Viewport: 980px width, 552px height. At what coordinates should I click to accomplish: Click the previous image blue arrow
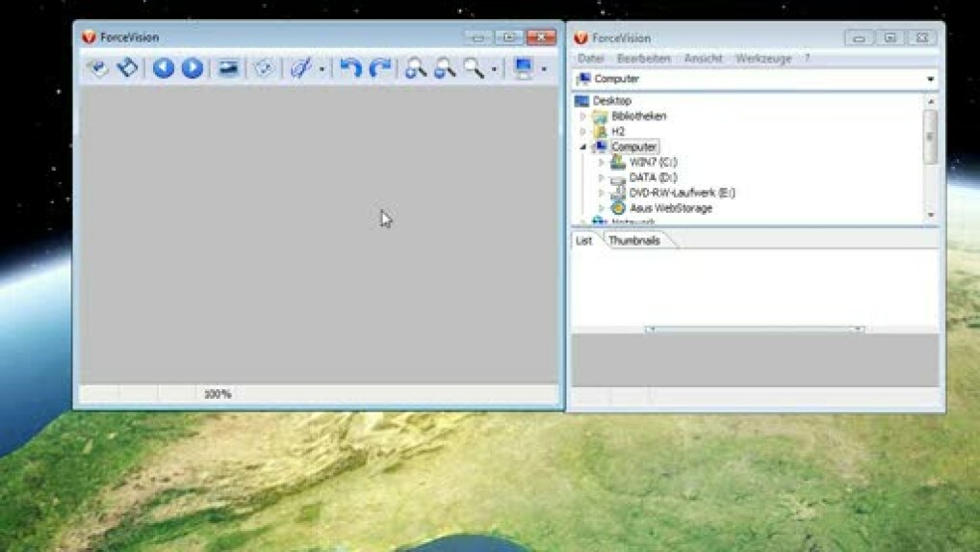pyautogui.click(x=164, y=68)
